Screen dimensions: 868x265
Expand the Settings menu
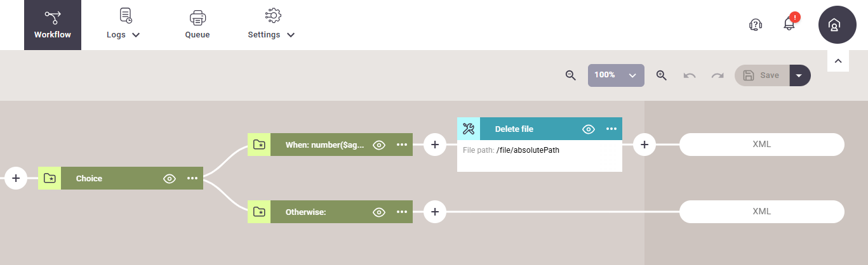(x=272, y=25)
